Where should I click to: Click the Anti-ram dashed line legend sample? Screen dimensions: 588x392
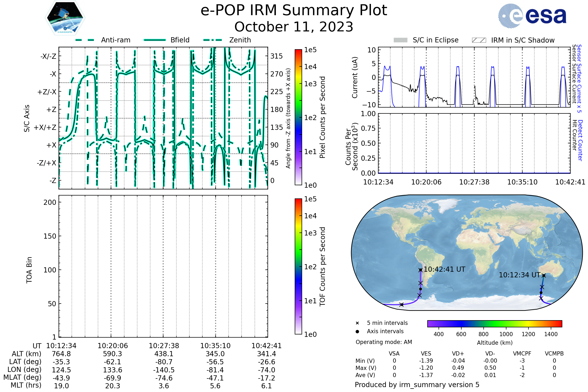click(x=85, y=40)
